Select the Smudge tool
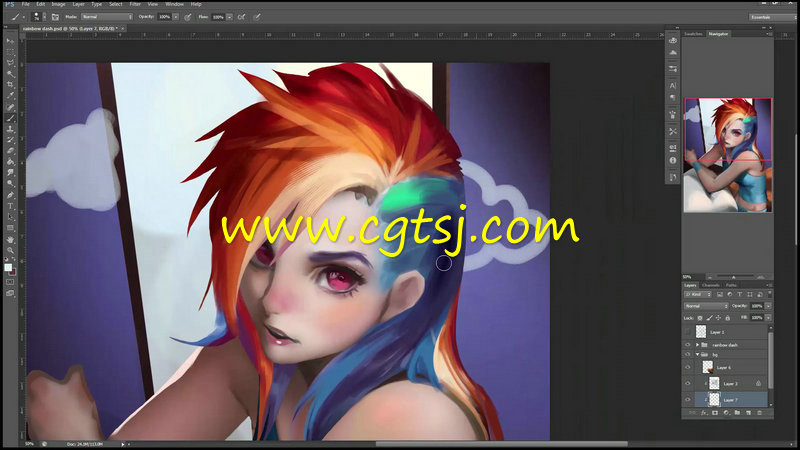The image size is (800, 450). (10, 173)
